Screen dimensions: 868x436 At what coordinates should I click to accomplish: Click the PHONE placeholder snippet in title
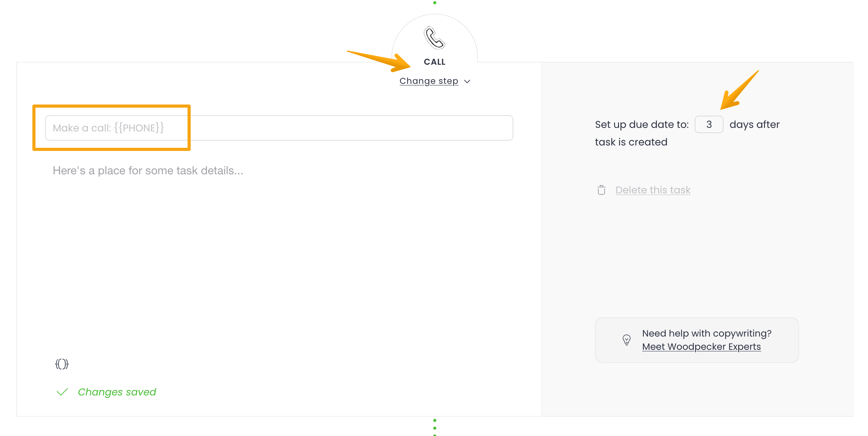coord(139,128)
